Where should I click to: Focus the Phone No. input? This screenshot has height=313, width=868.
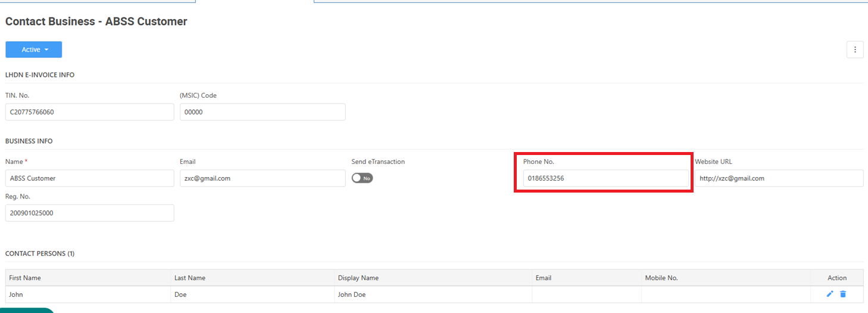point(606,178)
